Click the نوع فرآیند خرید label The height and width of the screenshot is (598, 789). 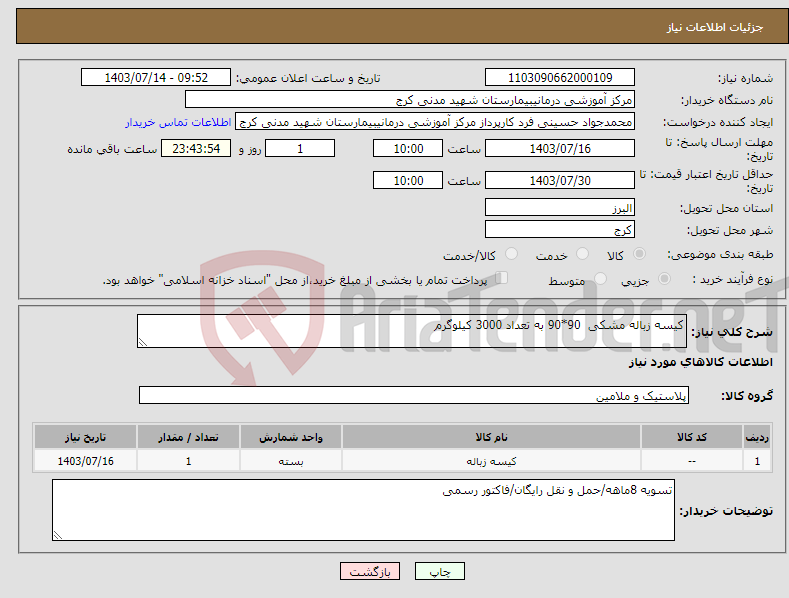point(732,279)
